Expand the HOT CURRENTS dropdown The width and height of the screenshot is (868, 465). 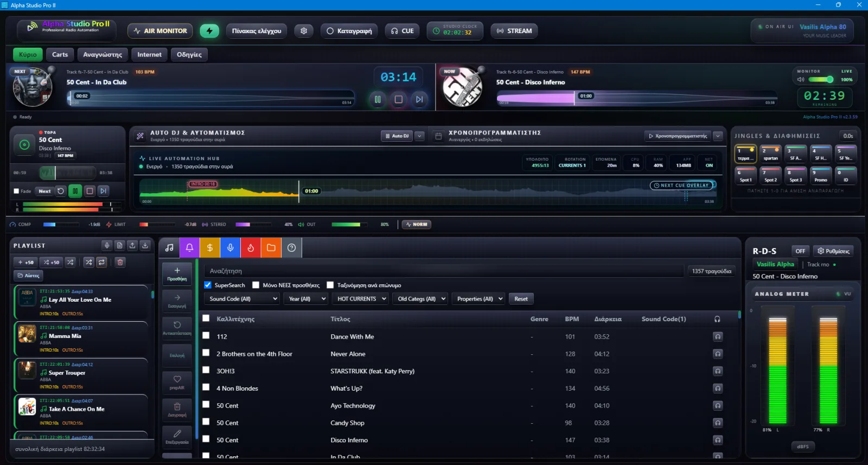click(360, 298)
